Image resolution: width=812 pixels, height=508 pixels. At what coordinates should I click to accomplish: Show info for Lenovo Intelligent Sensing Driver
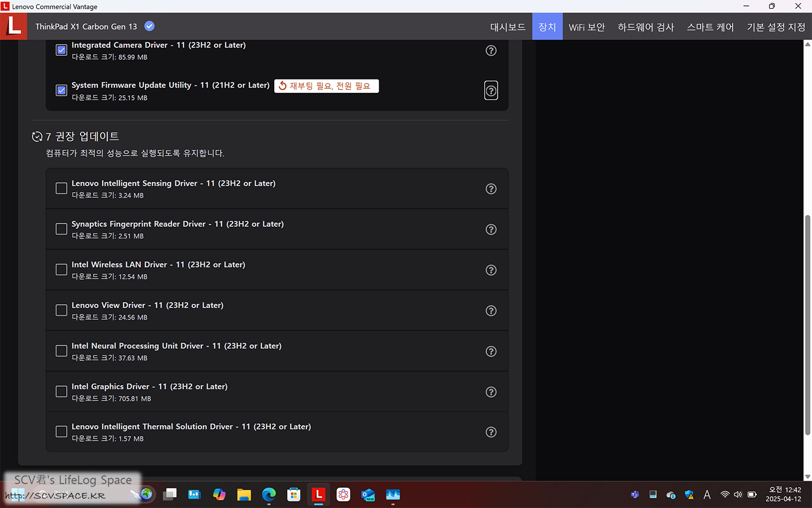click(491, 189)
